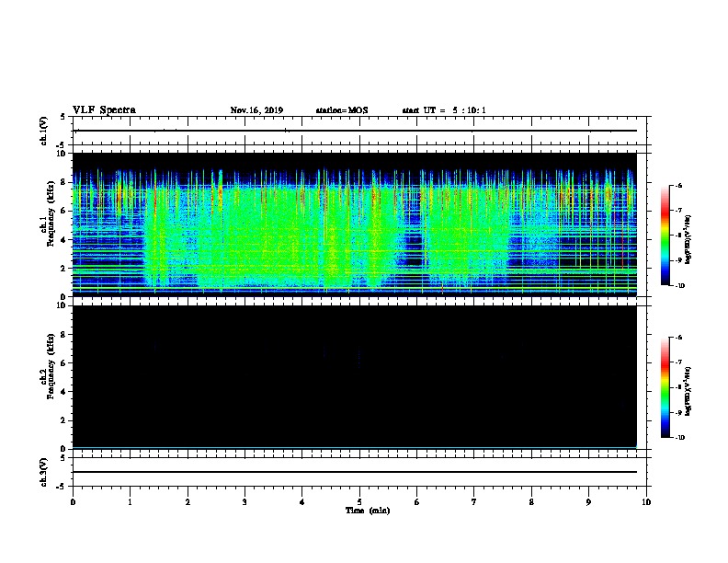
Task: Click the "Time (min)" axis label
Action: point(368,511)
